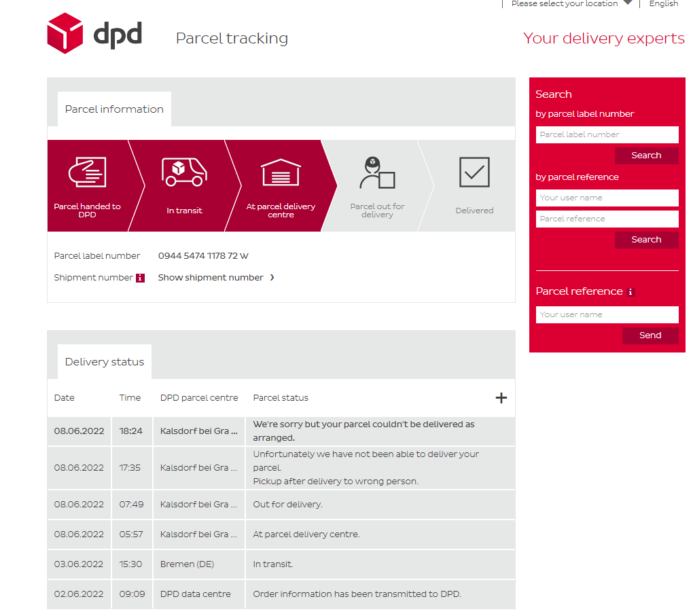Click the Parcel reference info icon

tap(630, 292)
